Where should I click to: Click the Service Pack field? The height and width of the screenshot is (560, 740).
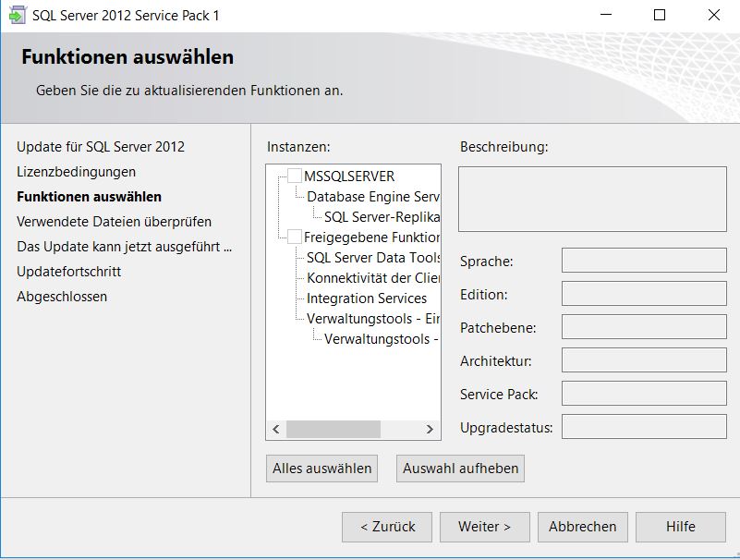(644, 394)
